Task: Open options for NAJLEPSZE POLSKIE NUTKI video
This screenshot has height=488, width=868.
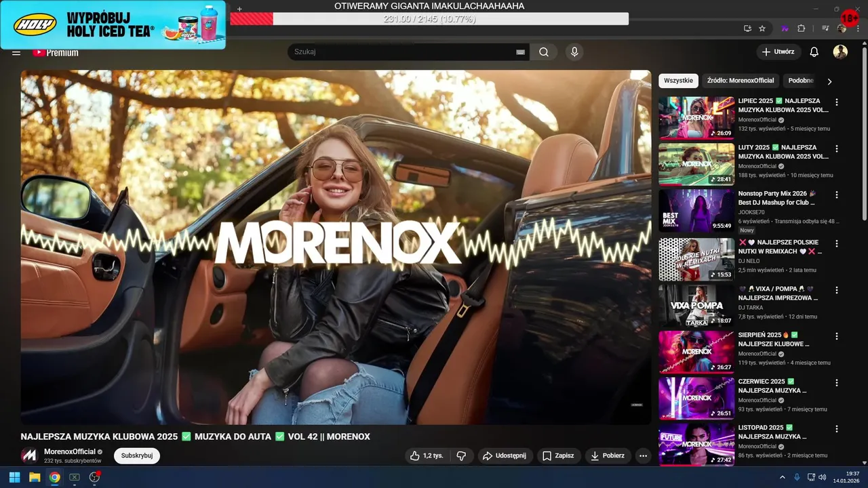Action: pyautogui.click(x=837, y=243)
